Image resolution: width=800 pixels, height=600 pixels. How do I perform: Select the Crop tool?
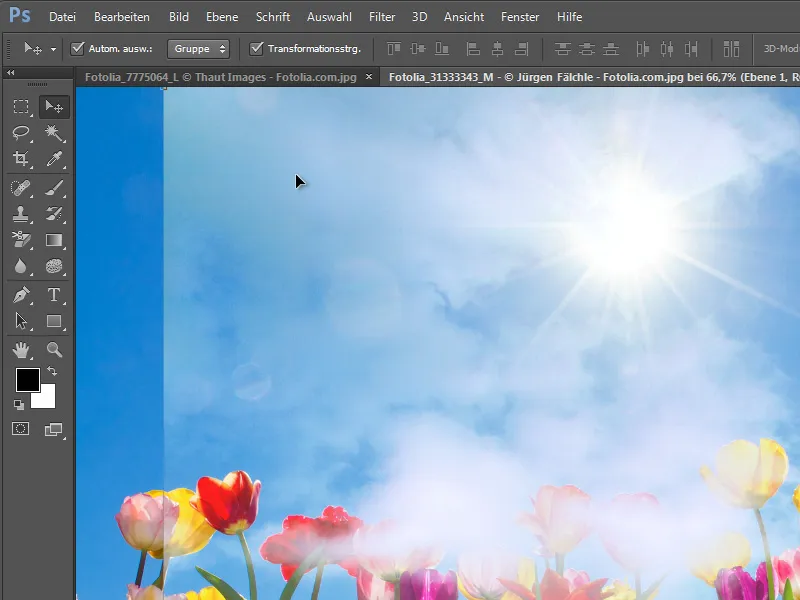21,159
